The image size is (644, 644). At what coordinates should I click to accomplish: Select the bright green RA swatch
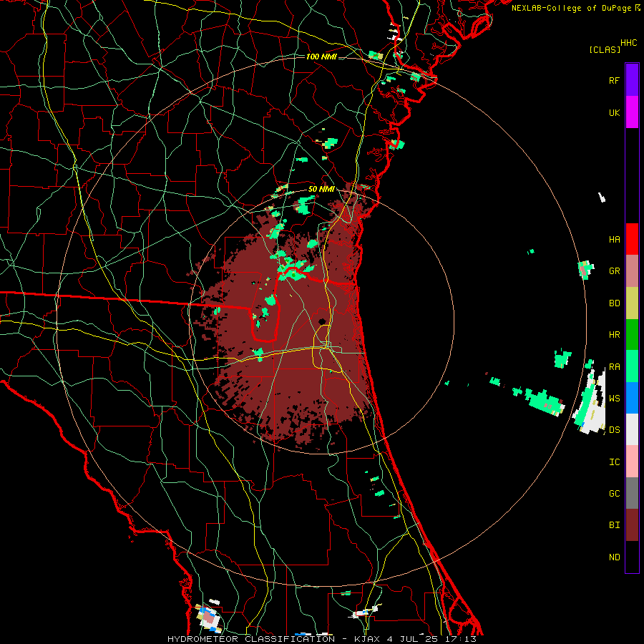632,366
